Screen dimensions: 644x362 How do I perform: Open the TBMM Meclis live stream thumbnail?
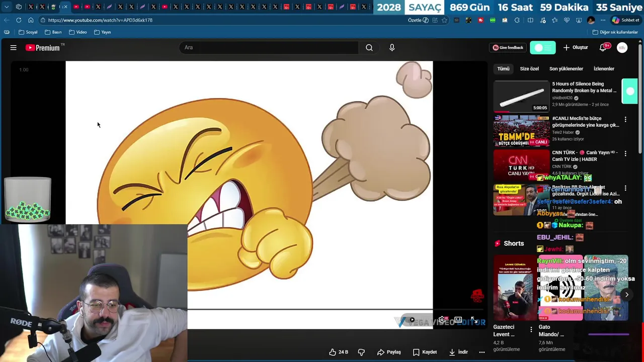(521, 131)
